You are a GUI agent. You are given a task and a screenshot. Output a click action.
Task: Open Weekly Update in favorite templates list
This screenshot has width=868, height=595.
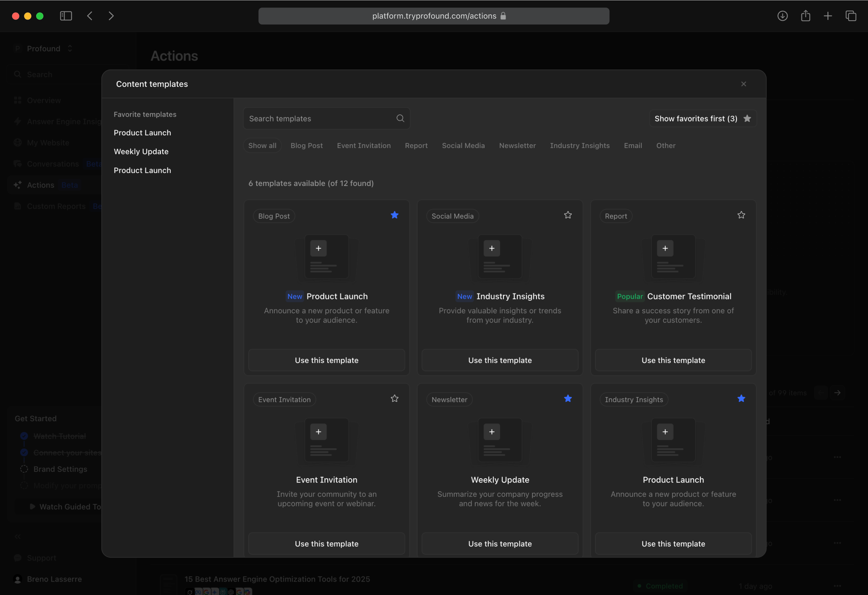click(141, 151)
